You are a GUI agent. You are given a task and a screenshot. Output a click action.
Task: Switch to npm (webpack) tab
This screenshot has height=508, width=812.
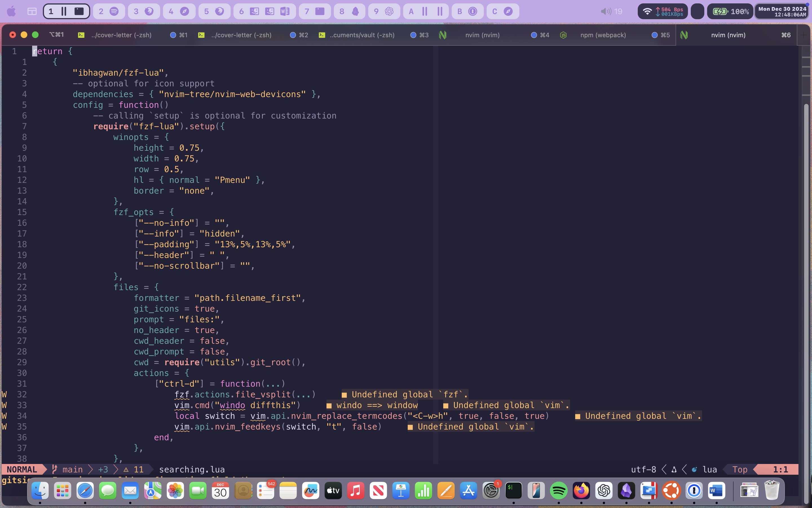tap(614, 35)
